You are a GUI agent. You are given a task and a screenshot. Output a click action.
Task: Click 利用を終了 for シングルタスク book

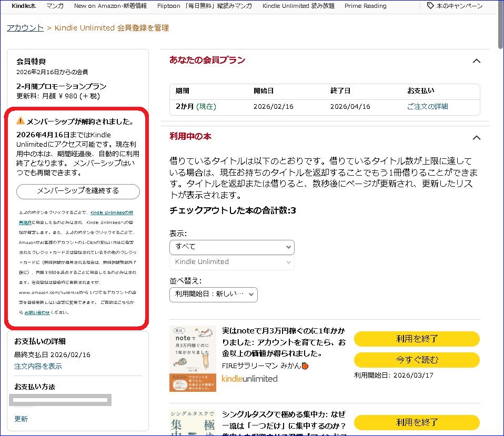(x=417, y=422)
